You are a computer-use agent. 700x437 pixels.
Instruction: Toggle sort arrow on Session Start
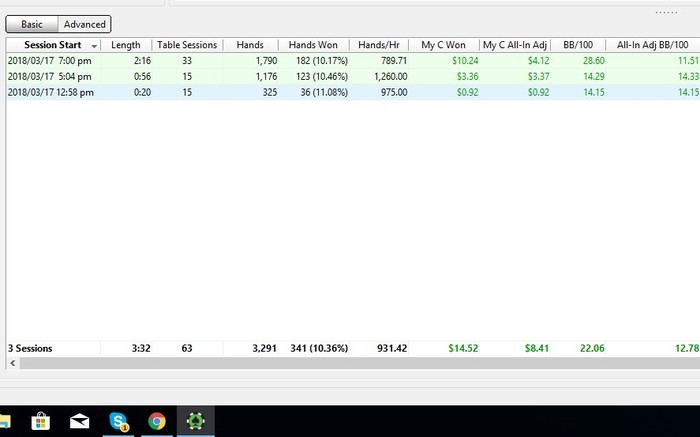(x=94, y=46)
